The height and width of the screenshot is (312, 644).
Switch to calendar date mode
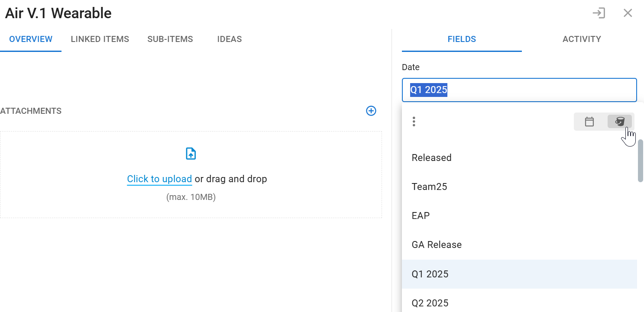[589, 122]
